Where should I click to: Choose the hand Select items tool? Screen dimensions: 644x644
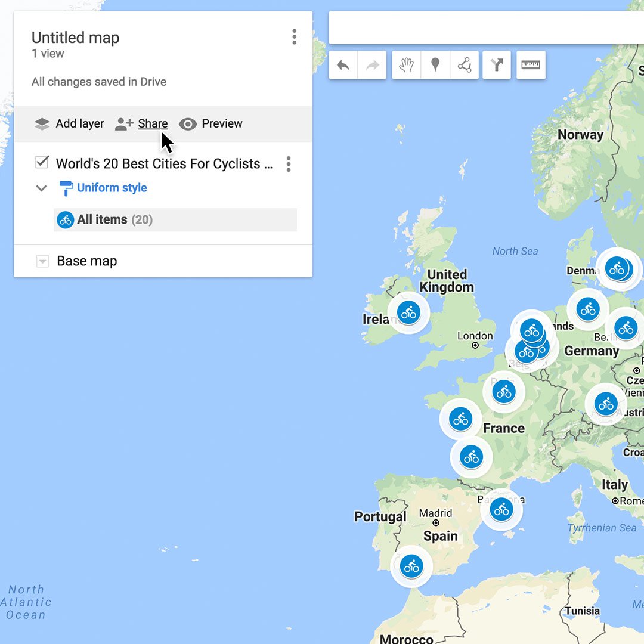pyautogui.click(x=406, y=65)
